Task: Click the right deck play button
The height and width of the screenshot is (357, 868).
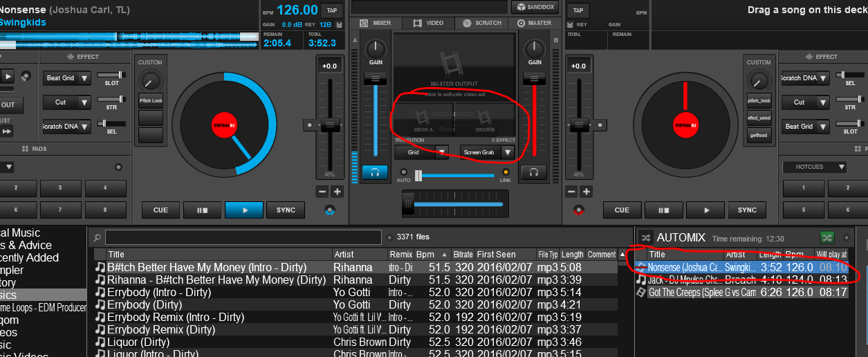Action: point(705,210)
